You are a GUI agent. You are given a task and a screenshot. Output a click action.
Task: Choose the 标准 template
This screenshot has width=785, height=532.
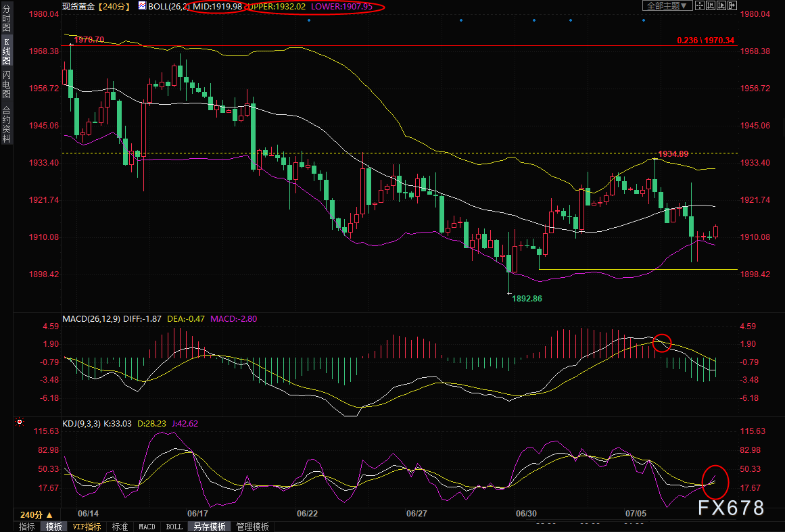pos(120,527)
